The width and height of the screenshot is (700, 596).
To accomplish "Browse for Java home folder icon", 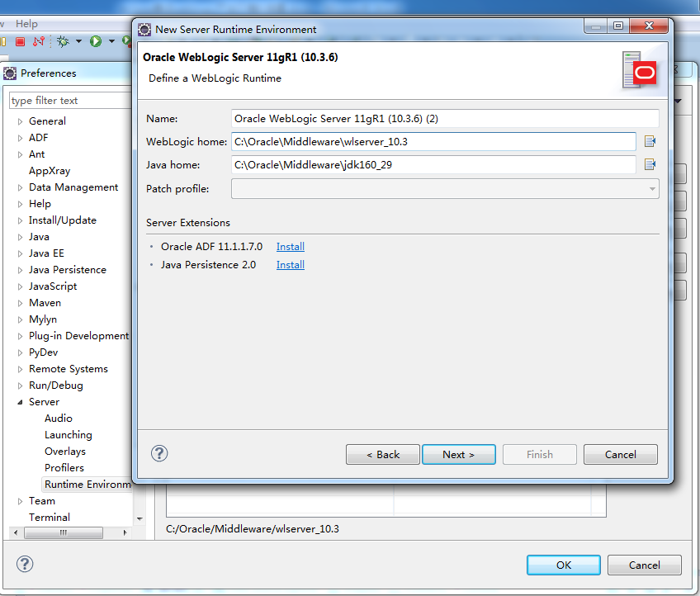I will tap(650, 165).
